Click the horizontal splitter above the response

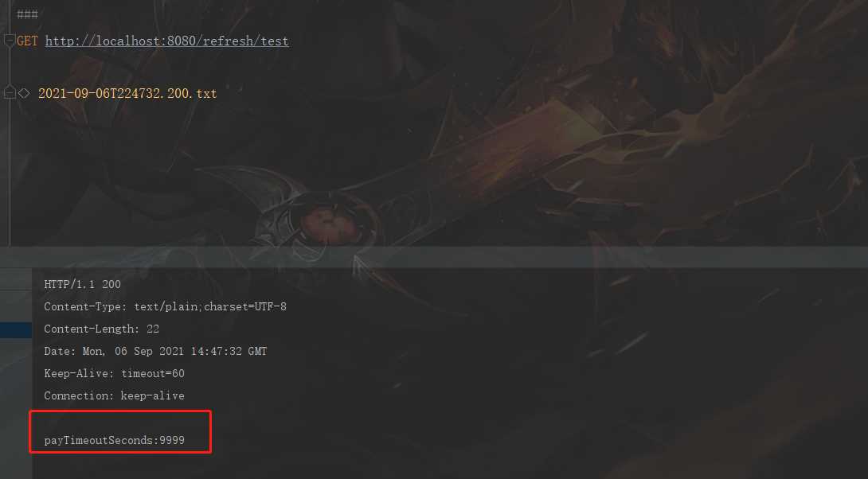click(x=434, y=257)
